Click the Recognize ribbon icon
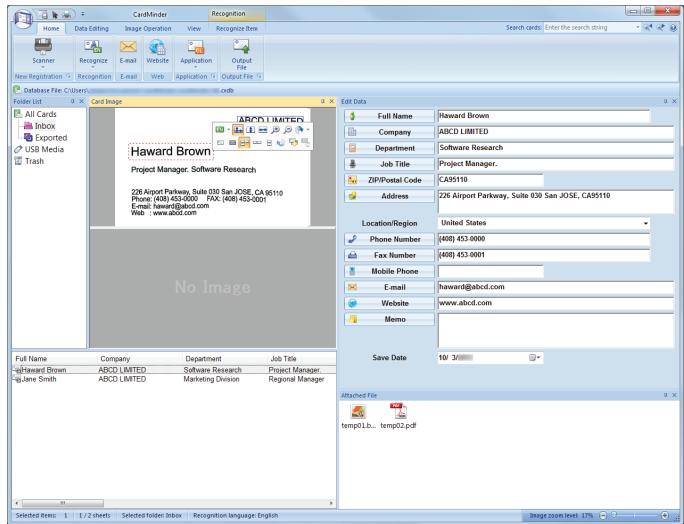Screen dimensions: 684x524 click(93, 46)
